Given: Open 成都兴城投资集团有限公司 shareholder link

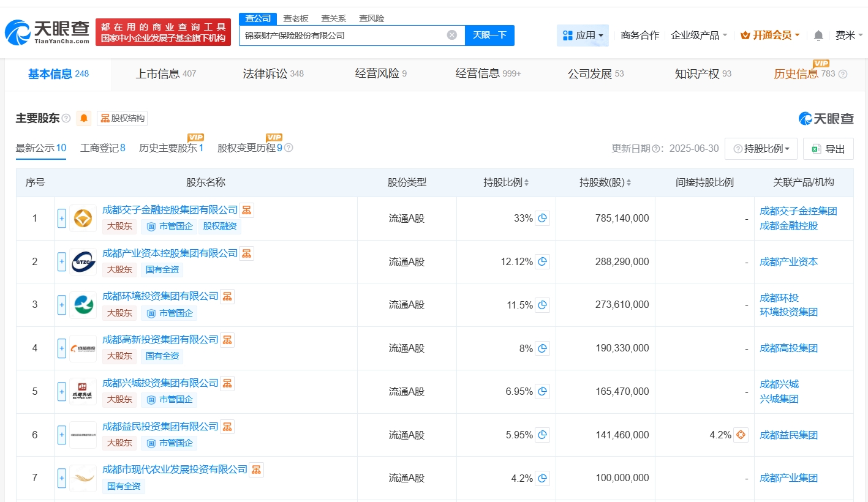Looking at the screenshot, I should point(160,383).
